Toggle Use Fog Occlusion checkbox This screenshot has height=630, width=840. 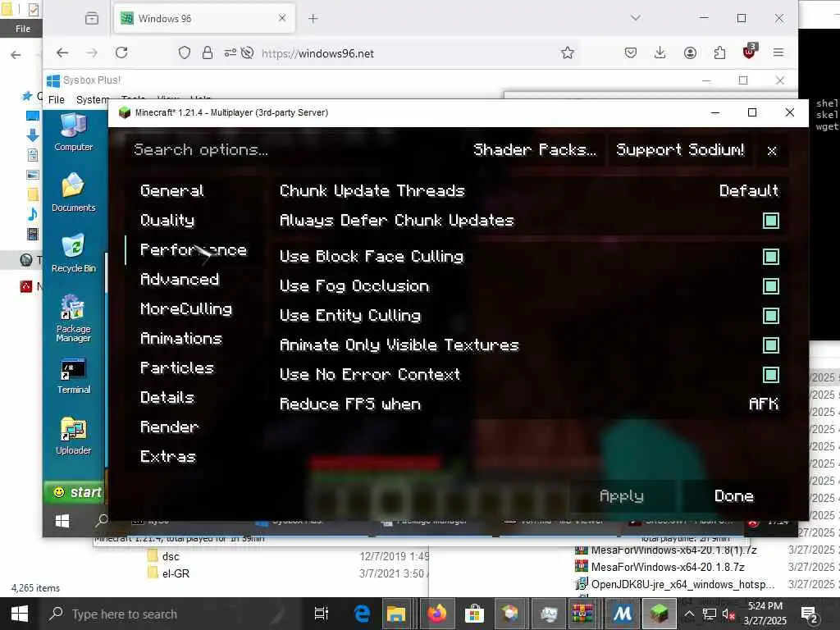[x=771, y=286]
